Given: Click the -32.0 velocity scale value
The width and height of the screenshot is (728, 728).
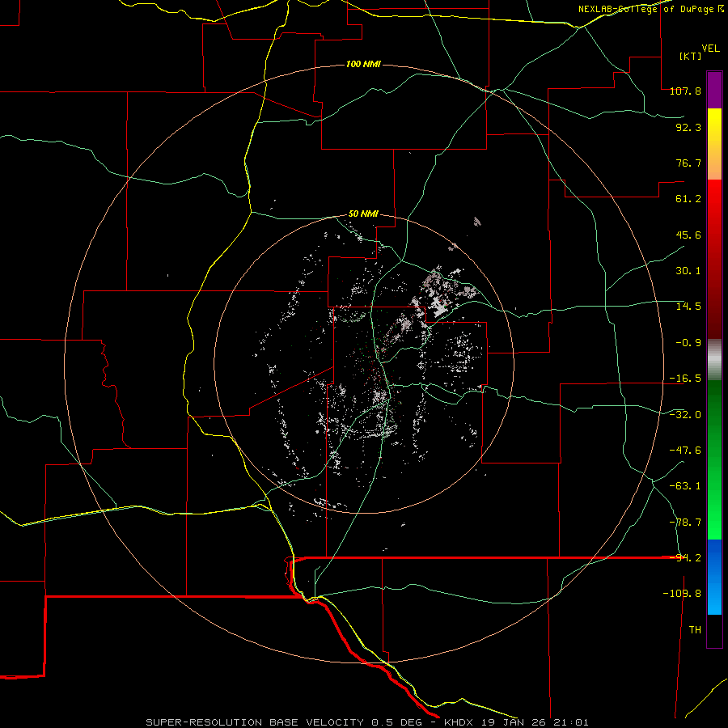Looking at the screenshot, I should [x=685, y=415].
